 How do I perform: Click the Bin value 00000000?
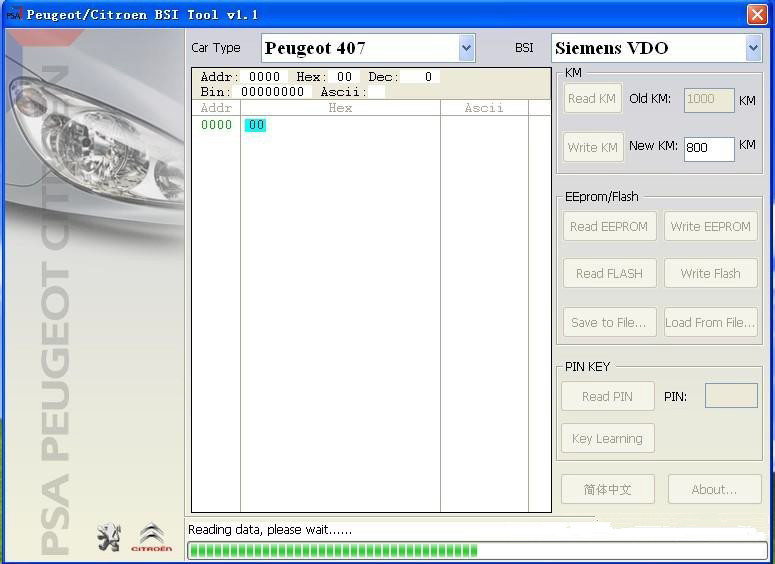point(272,92)
